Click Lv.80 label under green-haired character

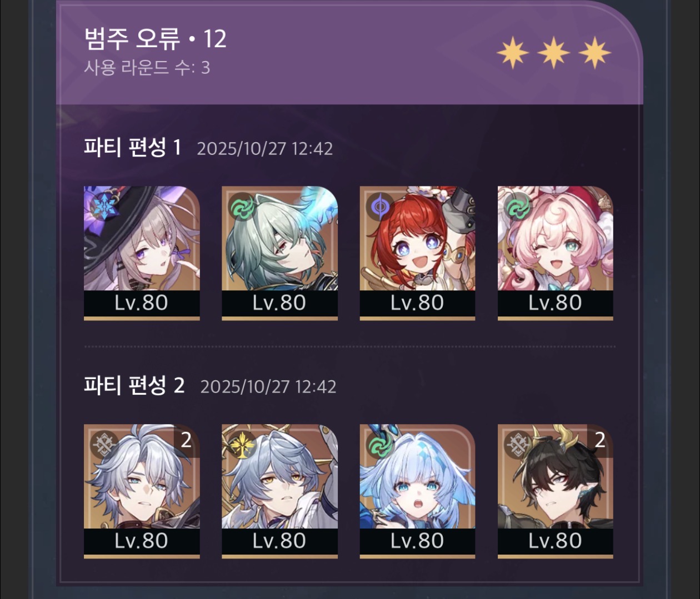tap(279, 303)
